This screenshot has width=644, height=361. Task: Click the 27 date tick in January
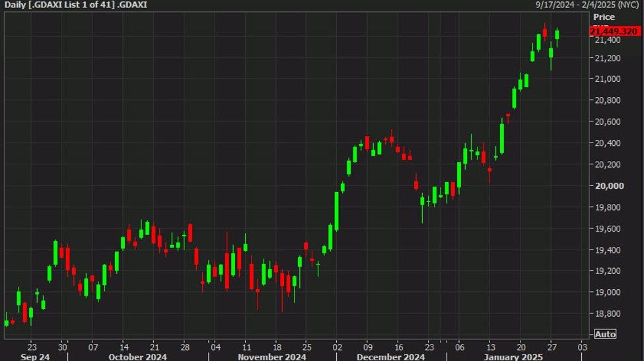[552, 347]
